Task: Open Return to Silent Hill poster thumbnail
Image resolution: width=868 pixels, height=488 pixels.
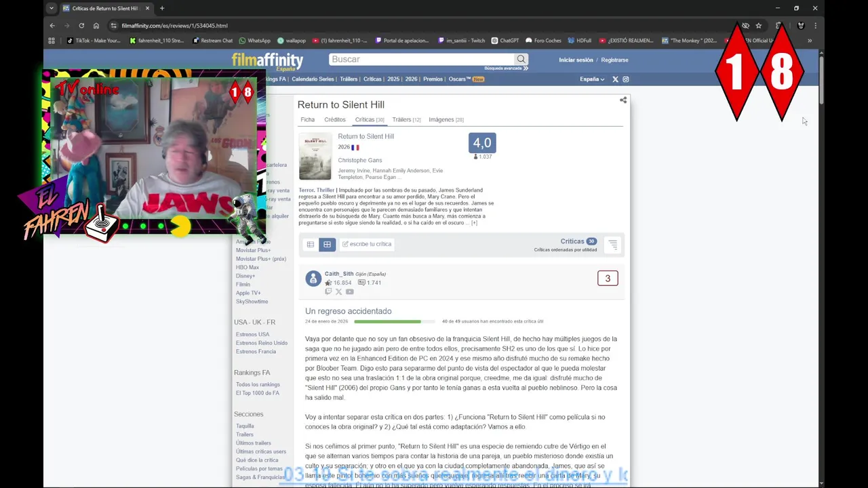Action: (315, 156)
